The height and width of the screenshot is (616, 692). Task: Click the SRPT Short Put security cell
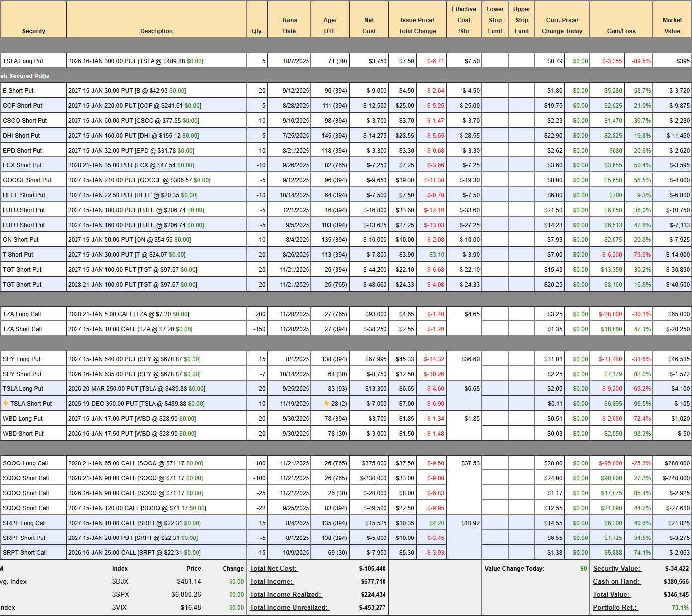click(24, 538)
